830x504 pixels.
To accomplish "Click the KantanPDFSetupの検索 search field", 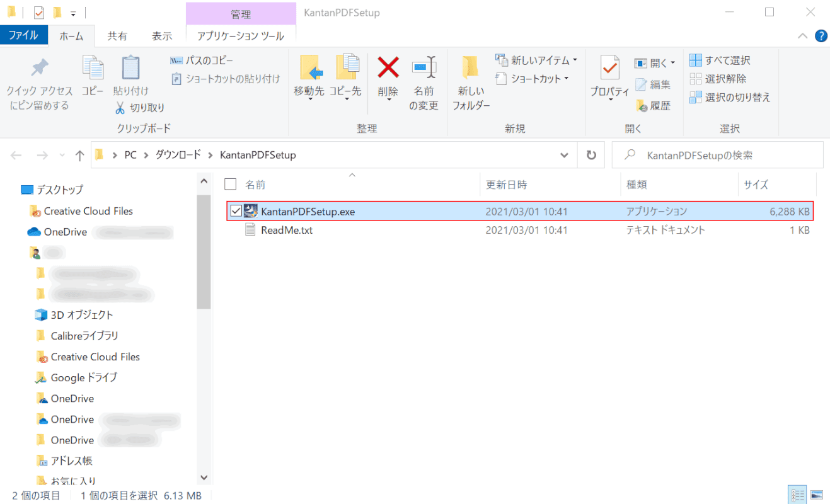I will point(717,155).
